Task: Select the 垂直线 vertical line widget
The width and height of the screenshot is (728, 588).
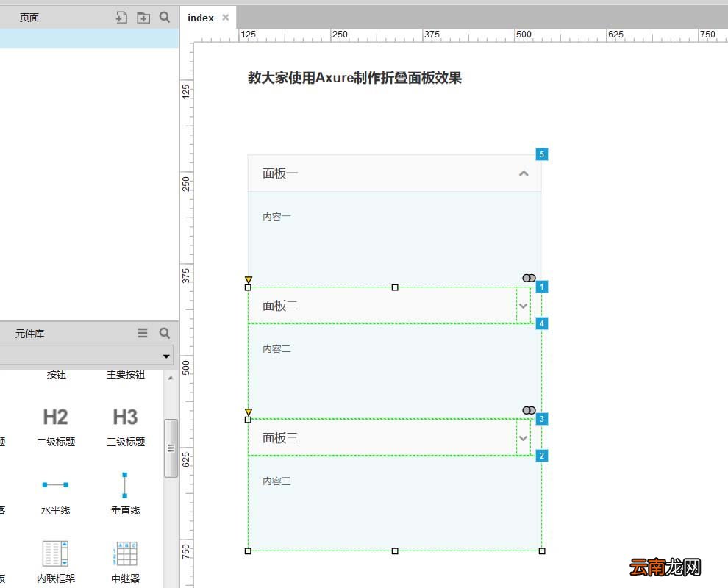Action: coord(125,494)
